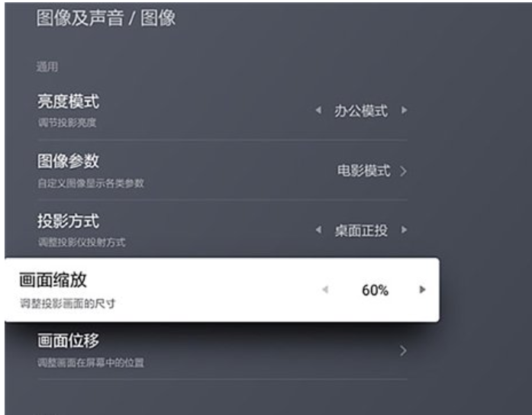Select the 投影方式 setting row
This screenshot has width=532, height=415.
tap(223, 229)
